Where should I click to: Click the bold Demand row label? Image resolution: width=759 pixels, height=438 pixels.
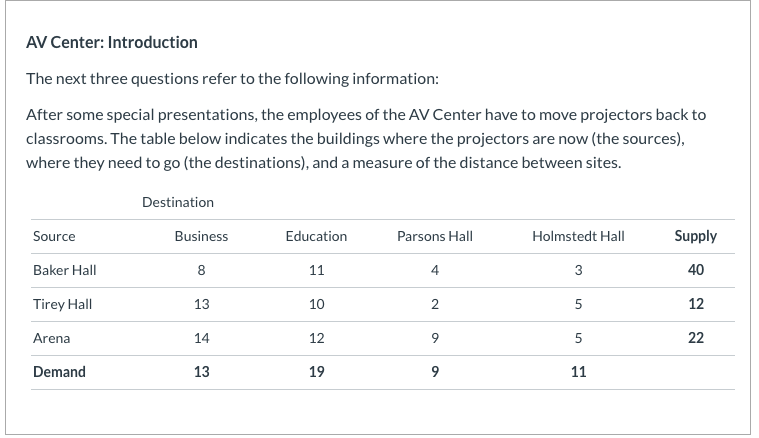point(59,372)
